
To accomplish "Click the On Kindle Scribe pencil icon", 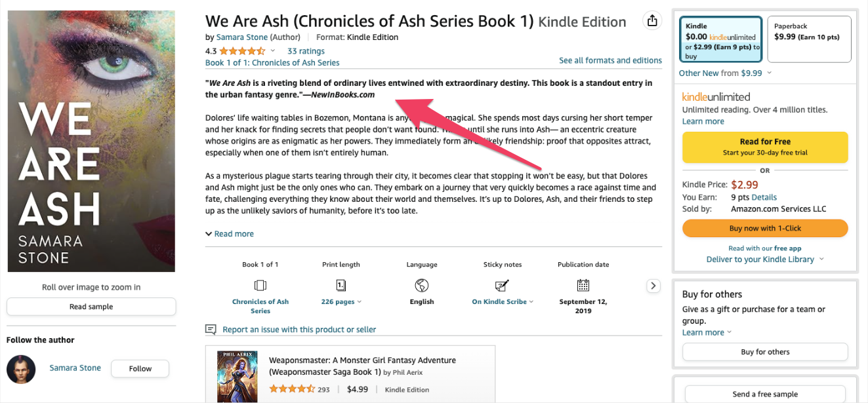I will [x=502, y=286].
